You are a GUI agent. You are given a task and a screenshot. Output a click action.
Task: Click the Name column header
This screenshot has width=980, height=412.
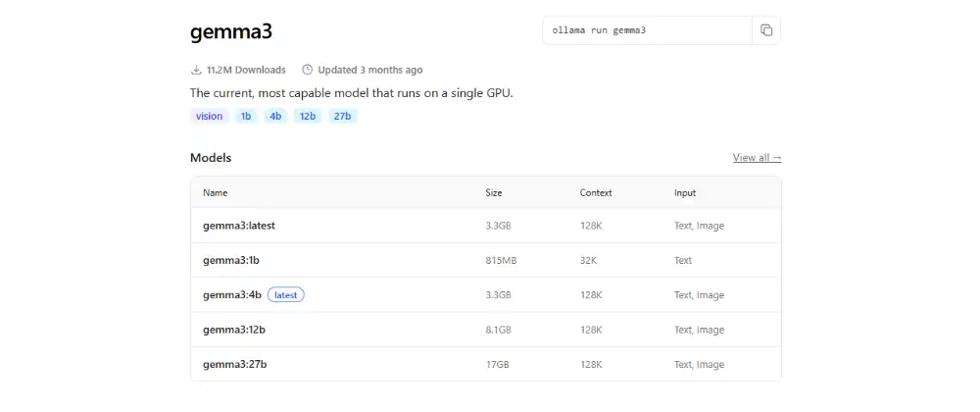point(215,192)
